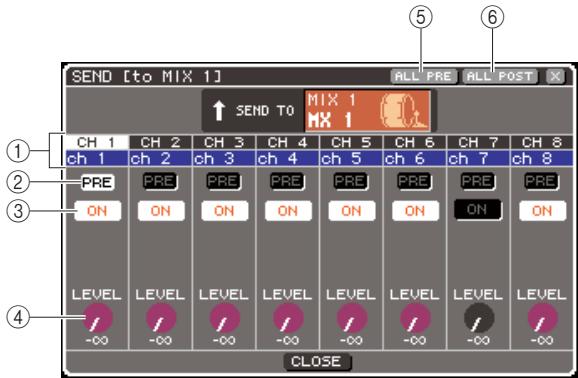Toggle PRE for CH 6
Image resolution: width=578 pixels, height=378 pixels.
coord(414,181)
